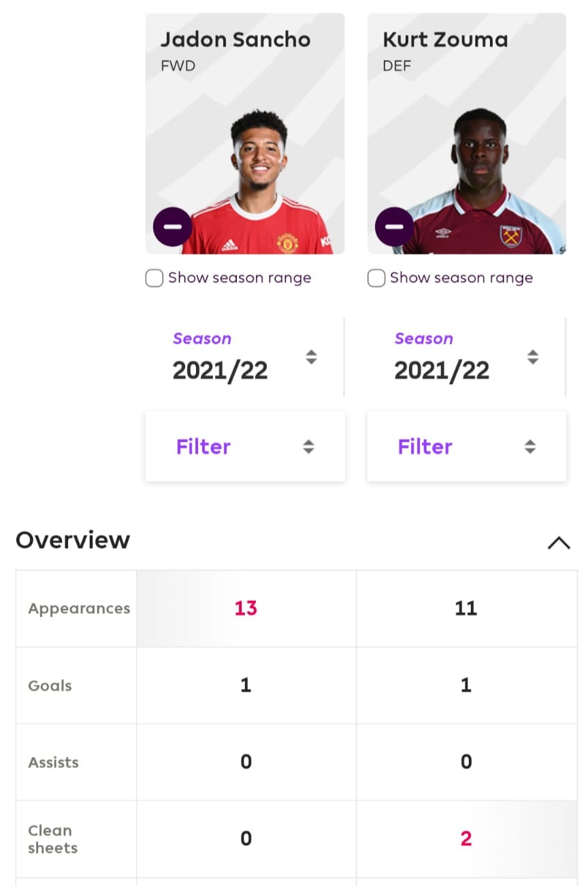Click Zouma's Filter arrows icon

pyautogui.click(x=530, y=447)
